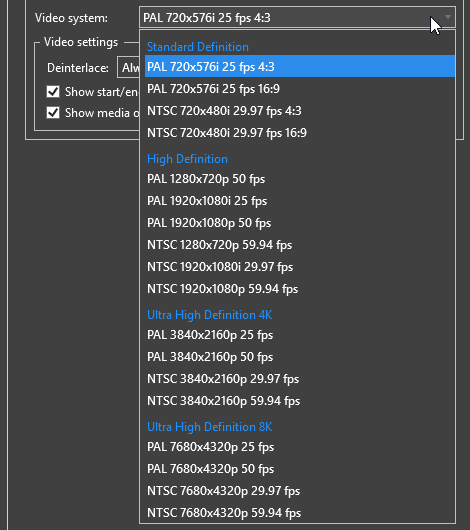Select PAL 1280x720p 50 fps
470x530 pixels.
coord(300,179)
